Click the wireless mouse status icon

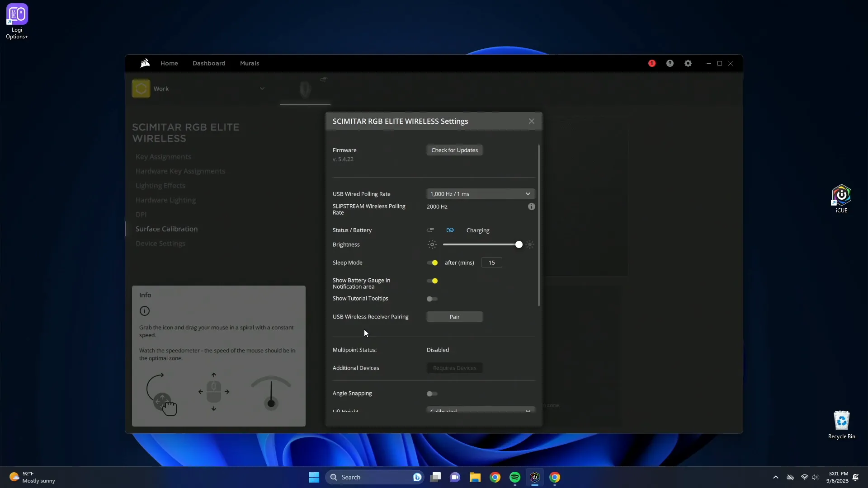430,230
